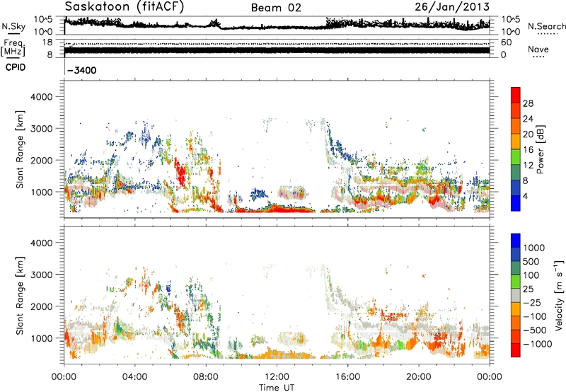Click the "Saskatoon (fitACF)" plot title
This screenshot has height=392, width=566.
[x=125, y=6]
